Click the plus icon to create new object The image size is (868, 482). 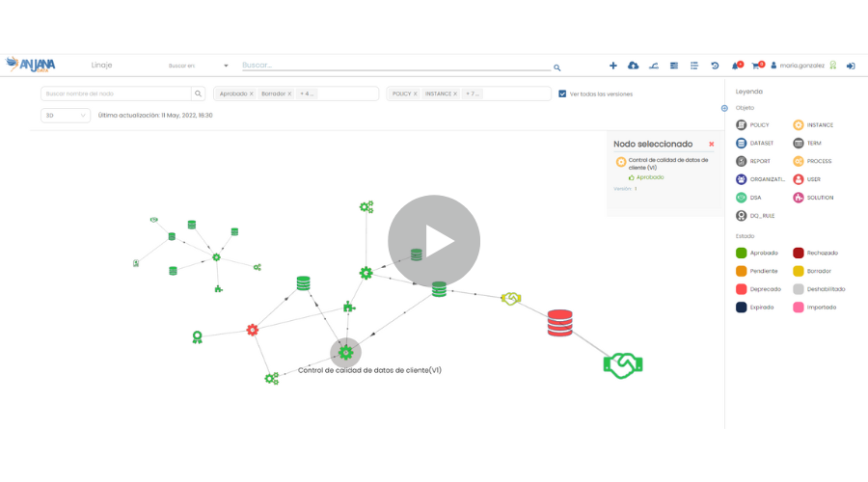(x=613, y=66)
